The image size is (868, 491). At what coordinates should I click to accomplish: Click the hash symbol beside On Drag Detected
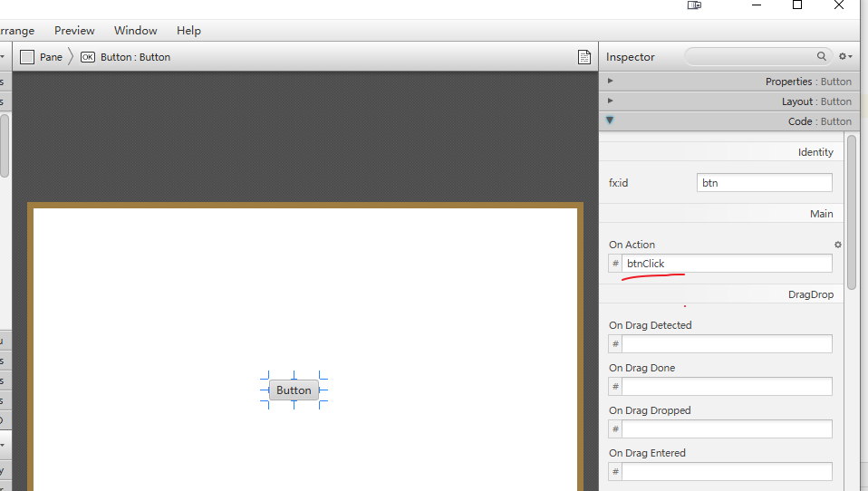615,344
